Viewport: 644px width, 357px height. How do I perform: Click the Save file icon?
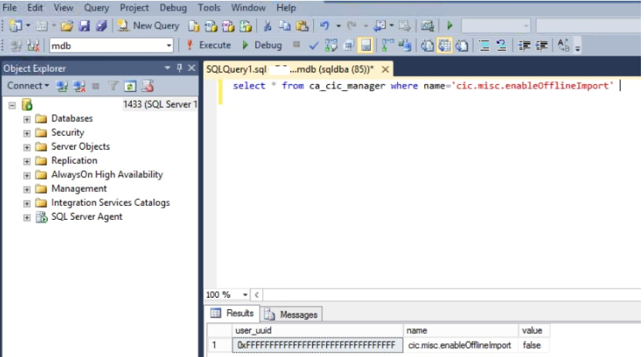tap(84, 25)
